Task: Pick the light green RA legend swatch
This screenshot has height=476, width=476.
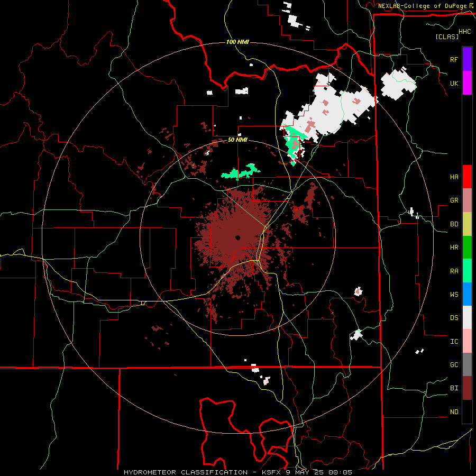Action: (467, 271)
